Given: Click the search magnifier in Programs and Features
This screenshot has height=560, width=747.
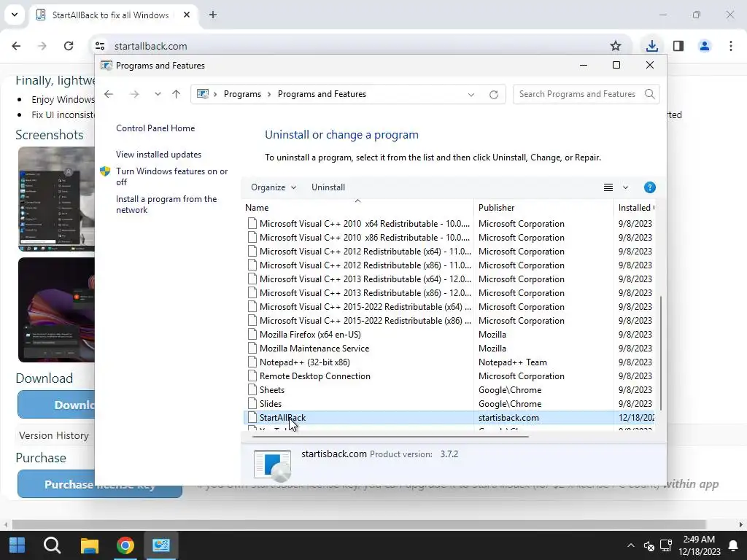Looking at the screenshot, I should pyautogui.click(x=650, y=94).
